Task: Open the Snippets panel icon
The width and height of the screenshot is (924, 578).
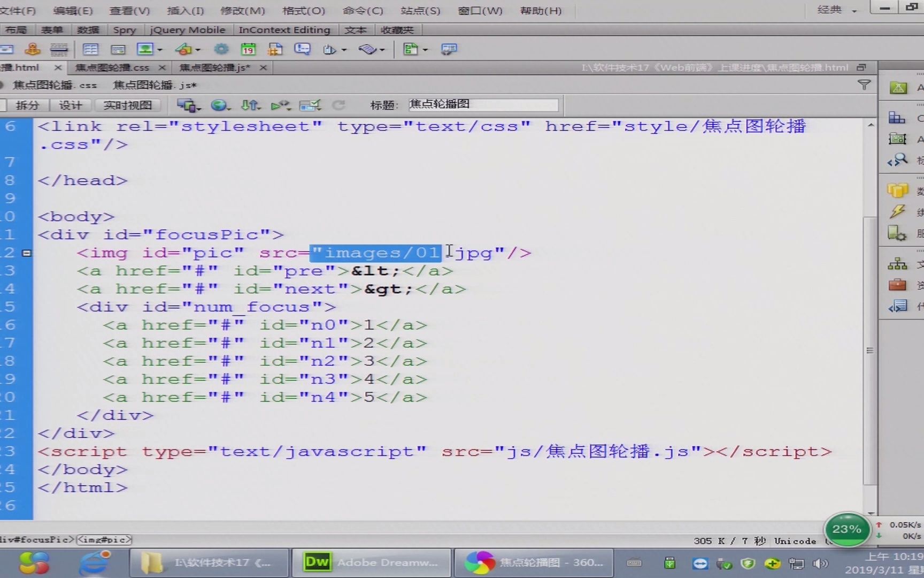Action: click(897, 306)
